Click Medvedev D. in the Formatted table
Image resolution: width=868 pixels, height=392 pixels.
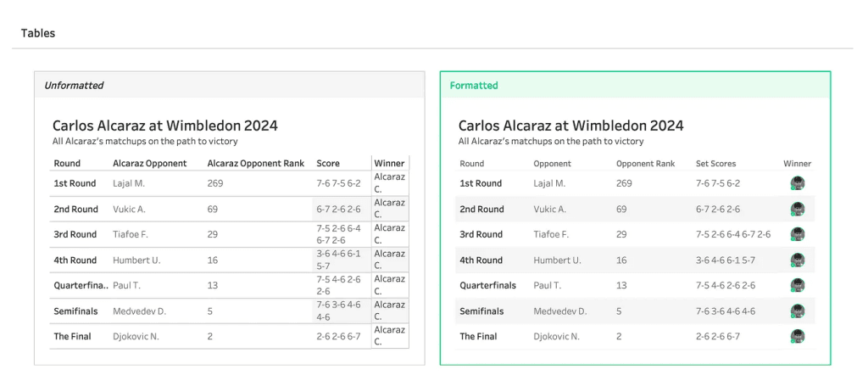click(559, 311)
